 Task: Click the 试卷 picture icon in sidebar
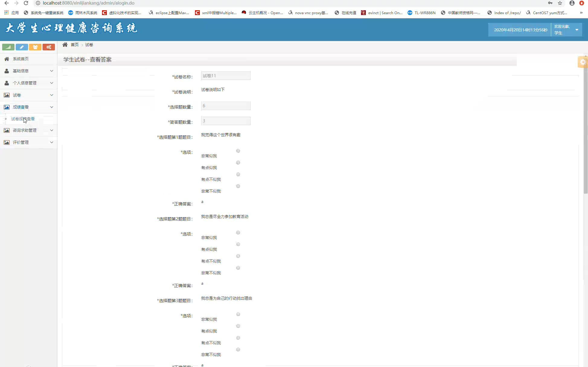[7, 95]
